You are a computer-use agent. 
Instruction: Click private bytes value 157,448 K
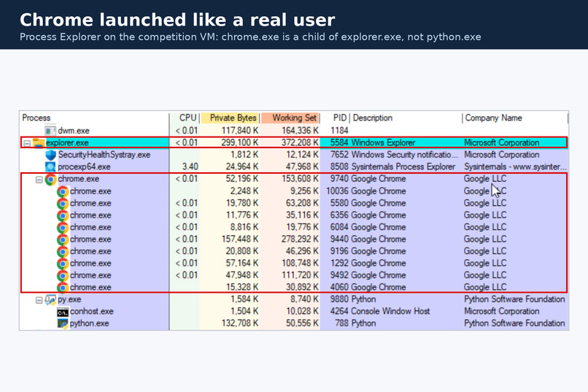(x=239, y=239)
